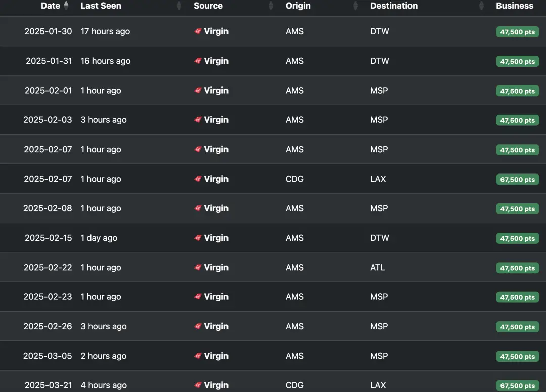
Task: Click the Virgin logo in the CDG to LAX 2025-02-07 row
Action: (x=198, y=179)
